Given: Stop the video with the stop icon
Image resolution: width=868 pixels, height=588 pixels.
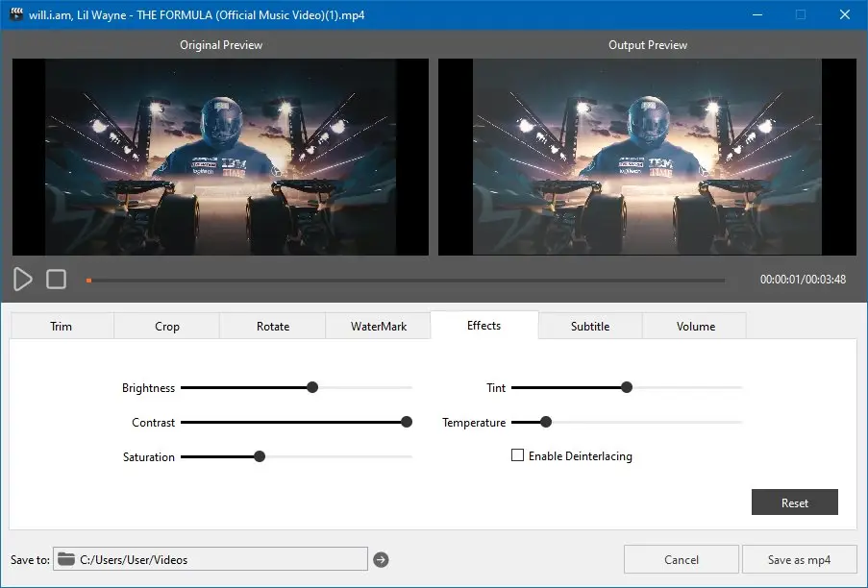Looking at the screenshot, I should (56, 280).
